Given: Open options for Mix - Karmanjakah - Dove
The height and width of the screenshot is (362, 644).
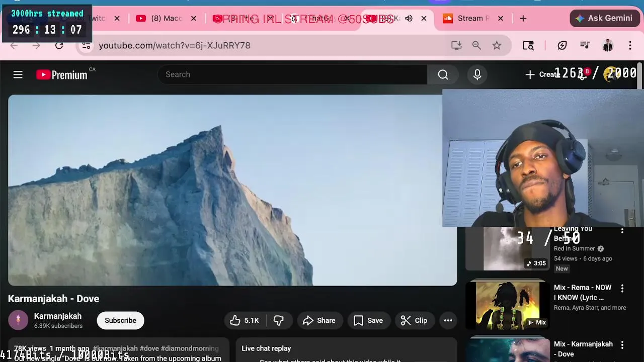Looking at the screenshot, I should tap(622, 345).
